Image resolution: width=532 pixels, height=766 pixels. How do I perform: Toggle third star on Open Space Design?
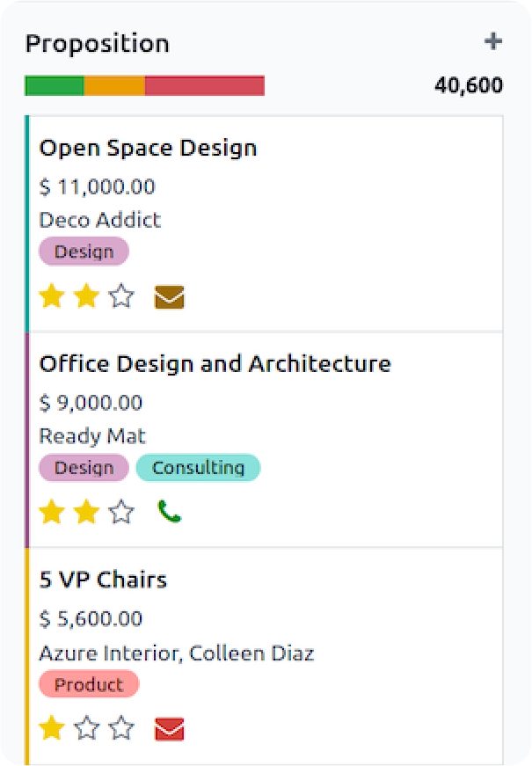(120, 296)
